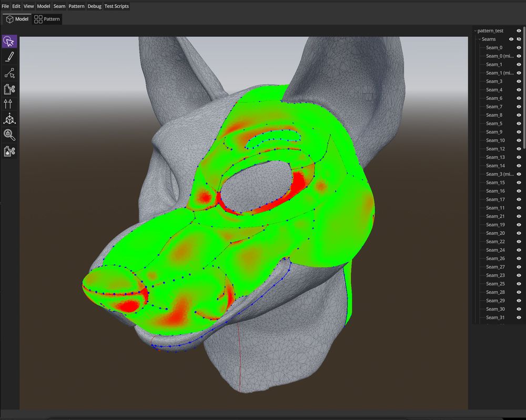Screen dimensions: 526x420
Task: Toggle visibility of Seam_1
Action: (519, 64)
